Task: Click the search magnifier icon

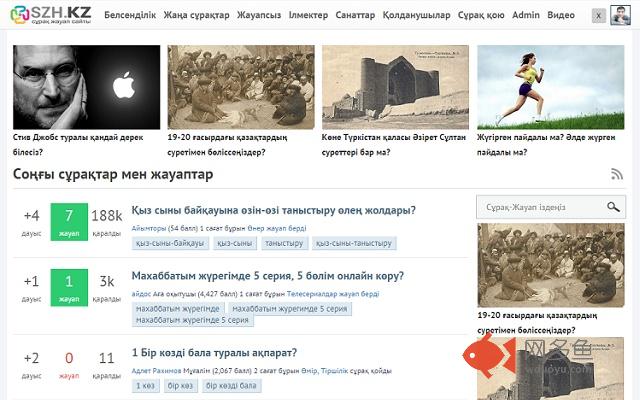Action: tap(613, 207)
